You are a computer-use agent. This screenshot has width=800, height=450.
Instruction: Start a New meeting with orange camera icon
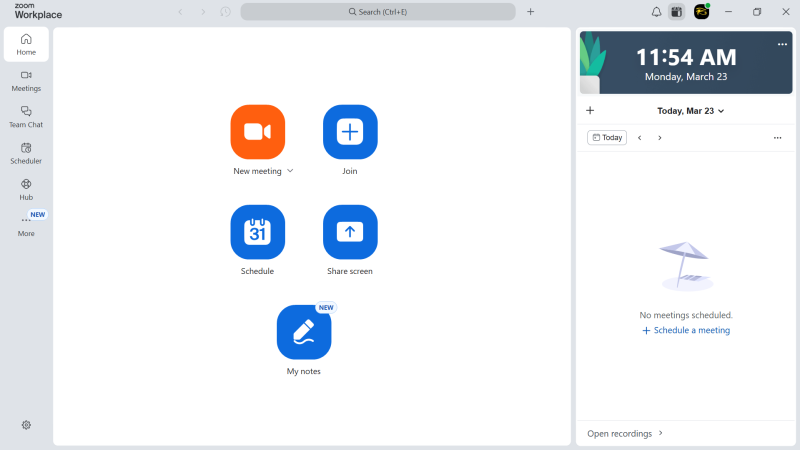point(258,132)
